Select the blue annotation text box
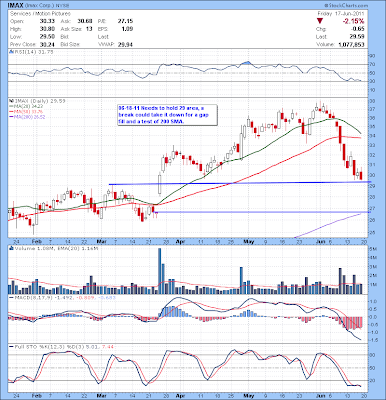Screen dimensions: 386x400 [167, 115]
